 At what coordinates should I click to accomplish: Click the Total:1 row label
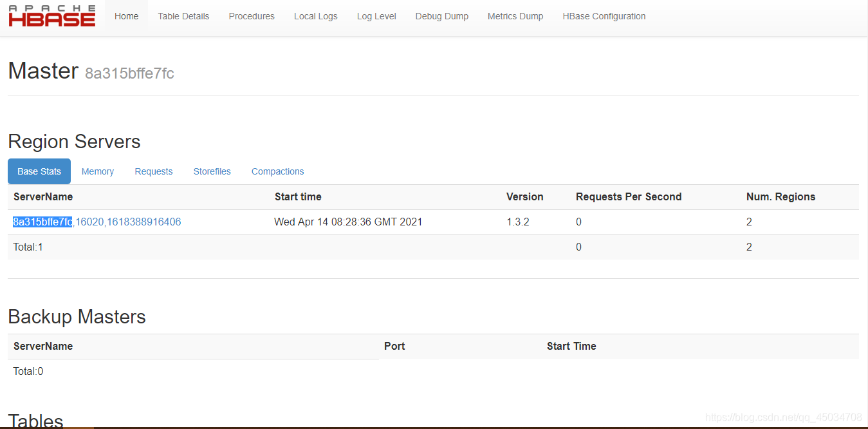28,247
